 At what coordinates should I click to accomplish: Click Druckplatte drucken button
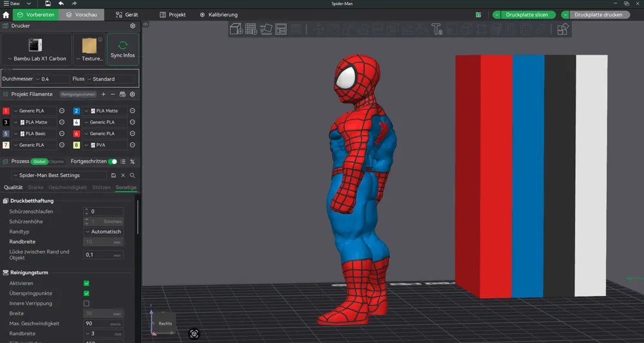[598, 15]
